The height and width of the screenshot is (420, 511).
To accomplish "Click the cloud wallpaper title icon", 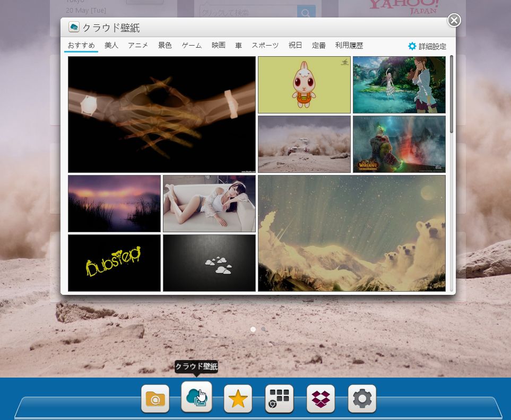I will coord(74,27).
